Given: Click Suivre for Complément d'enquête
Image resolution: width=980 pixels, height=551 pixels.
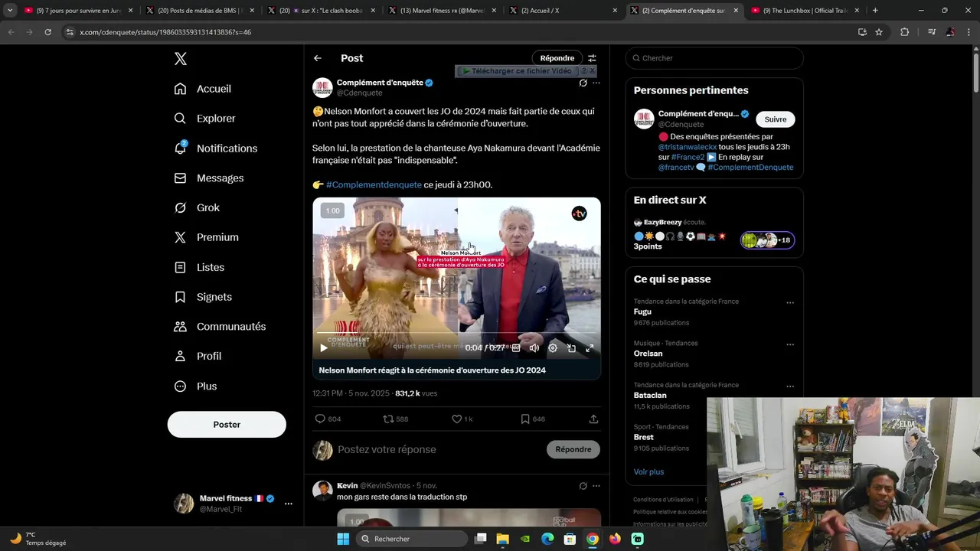Looking at the screenshot, I should pos(776,119).
